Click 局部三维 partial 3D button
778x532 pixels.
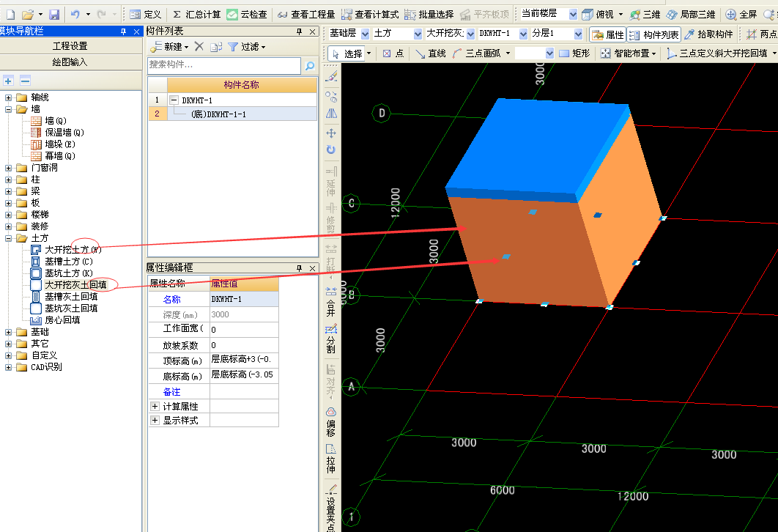pos(691,15)
